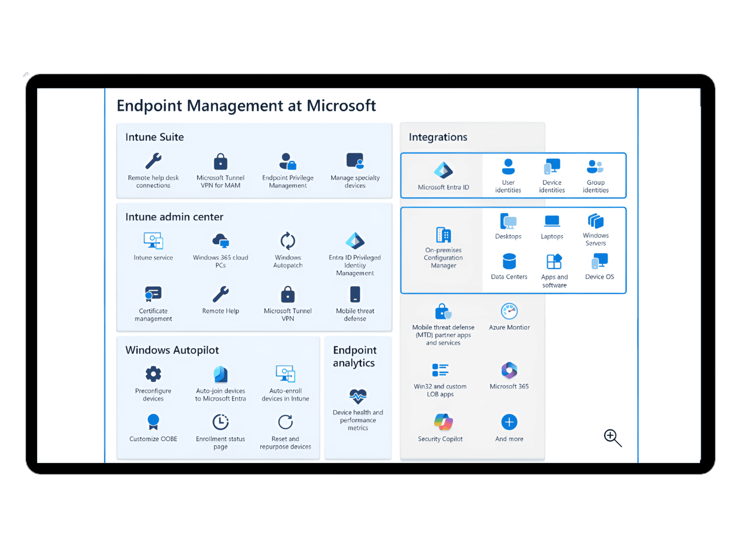This screenshot has width=747, height=560.
Task: Click the Mobile threat defense phone icon
Action: click(355, 294)
